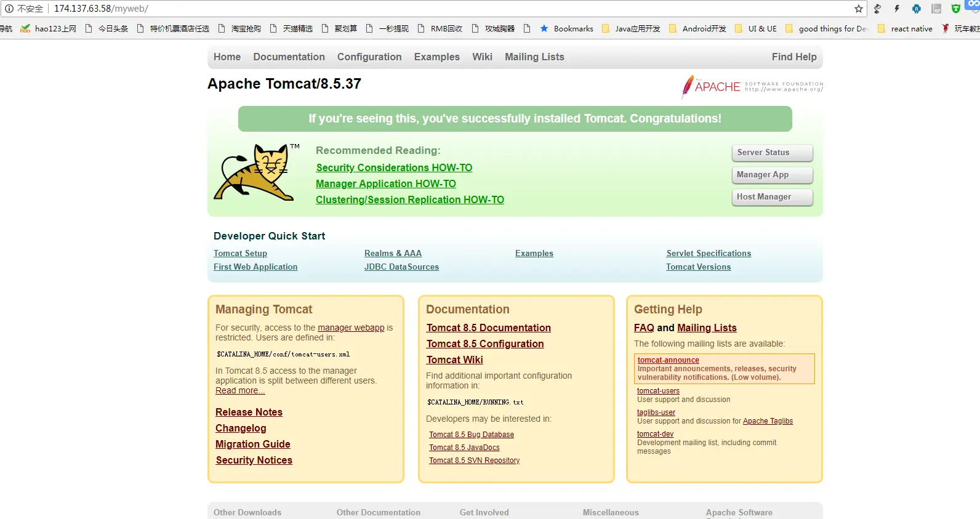Open the Examples quick start link
This screenshot has width=980, height=519.
534,253
